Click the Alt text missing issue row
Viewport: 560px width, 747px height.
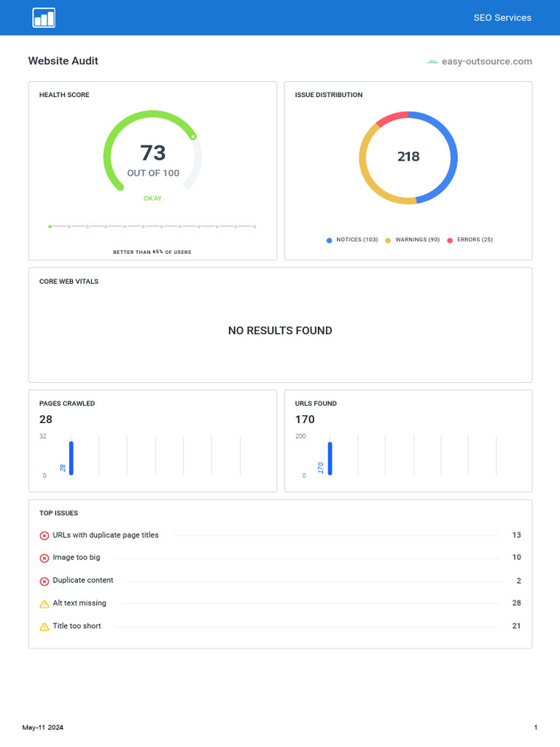[x=280, y=603]
